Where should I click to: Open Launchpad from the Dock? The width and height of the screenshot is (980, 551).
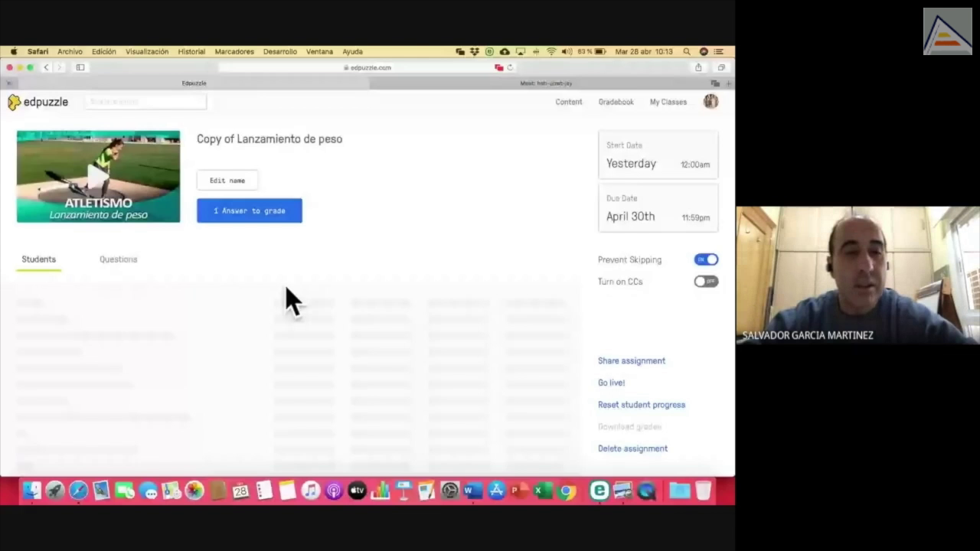coord(55,491)
